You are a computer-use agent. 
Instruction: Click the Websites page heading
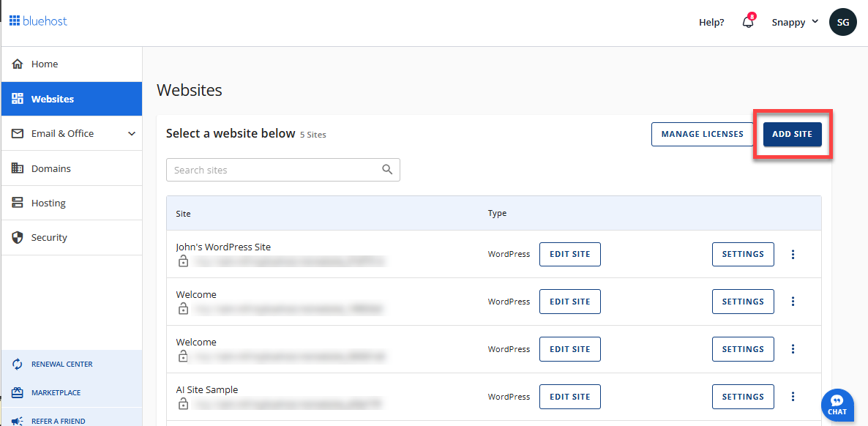click(x=190, y=90)
